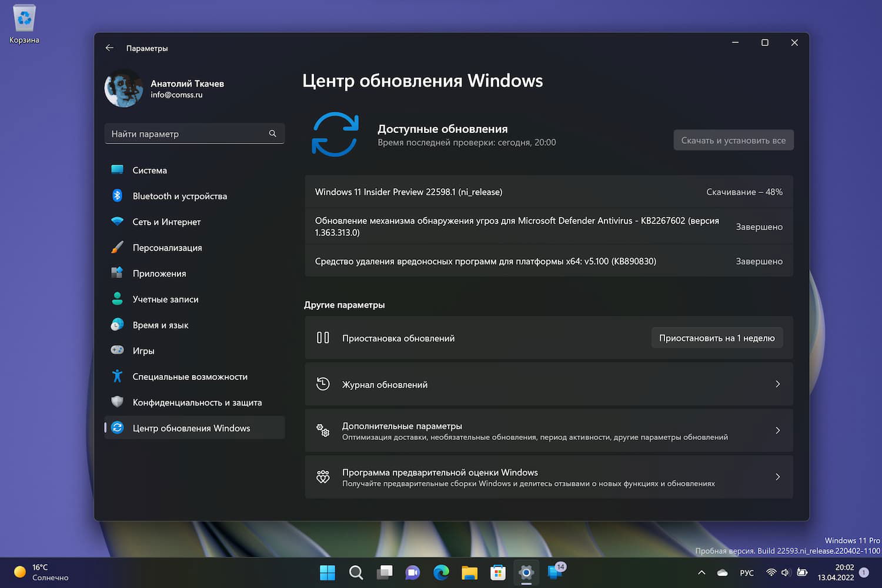Click the Insider Program heart icon
882x588 pixels.
(x=323, y=477)
